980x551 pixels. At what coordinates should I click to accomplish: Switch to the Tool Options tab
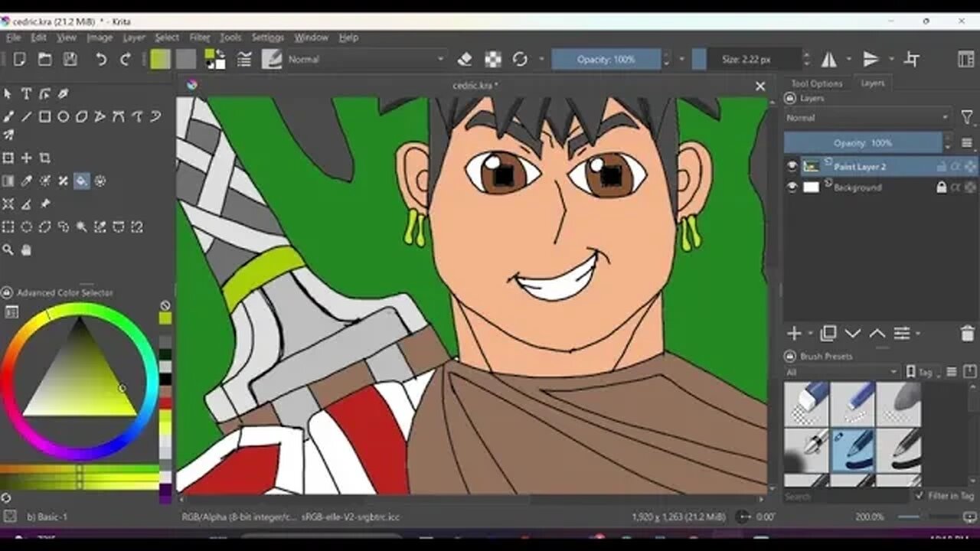pos(817,83)
